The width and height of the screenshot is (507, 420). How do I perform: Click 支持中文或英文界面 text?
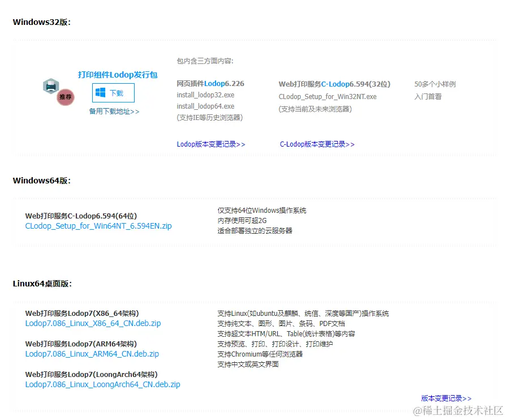pyautogui.click(x=248, y=365)
